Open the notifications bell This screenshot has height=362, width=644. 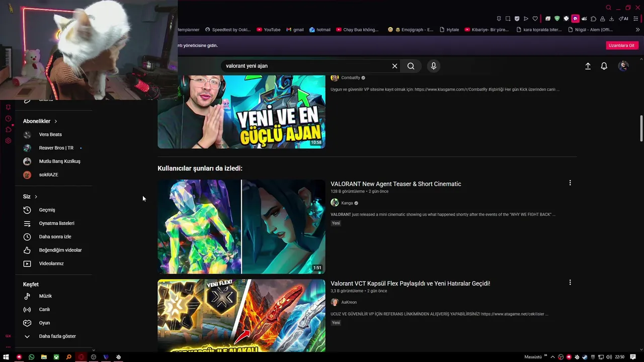tap(604, 66)
